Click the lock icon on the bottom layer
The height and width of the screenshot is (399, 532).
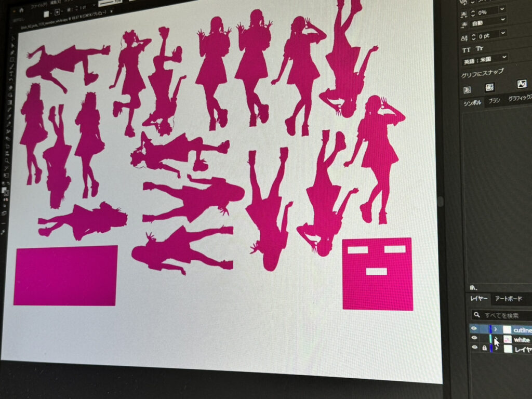pos(484,348)
